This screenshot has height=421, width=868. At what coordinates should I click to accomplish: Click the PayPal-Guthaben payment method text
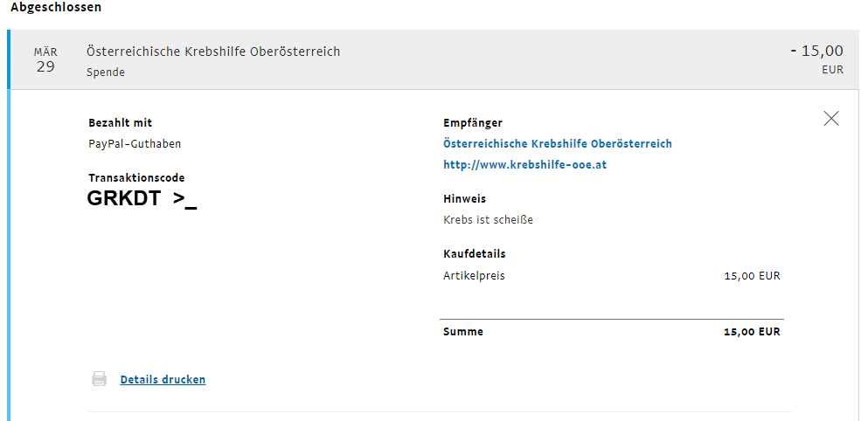(135, 144)
